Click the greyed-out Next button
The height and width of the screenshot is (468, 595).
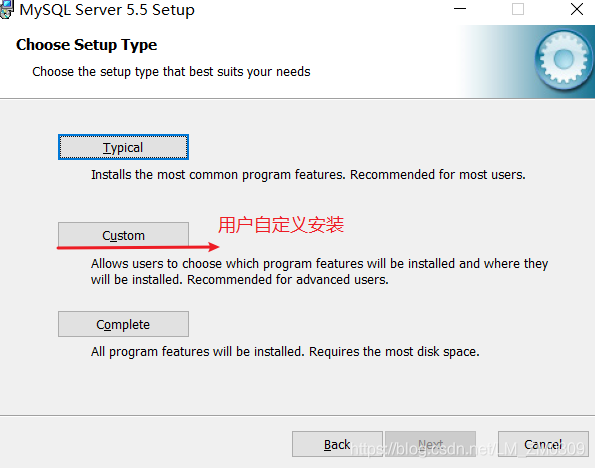coord(430,444)
